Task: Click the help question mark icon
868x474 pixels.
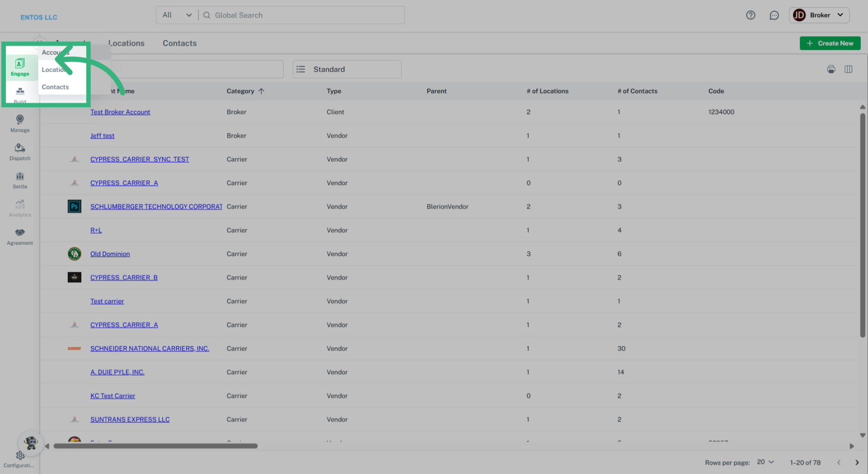Action: (750, 15)
